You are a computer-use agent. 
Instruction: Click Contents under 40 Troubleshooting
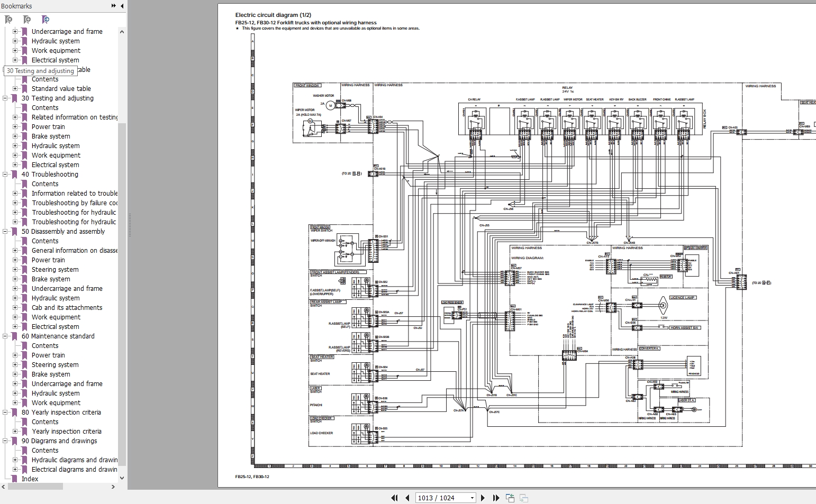pyautogui.click(x=45, y=184)
